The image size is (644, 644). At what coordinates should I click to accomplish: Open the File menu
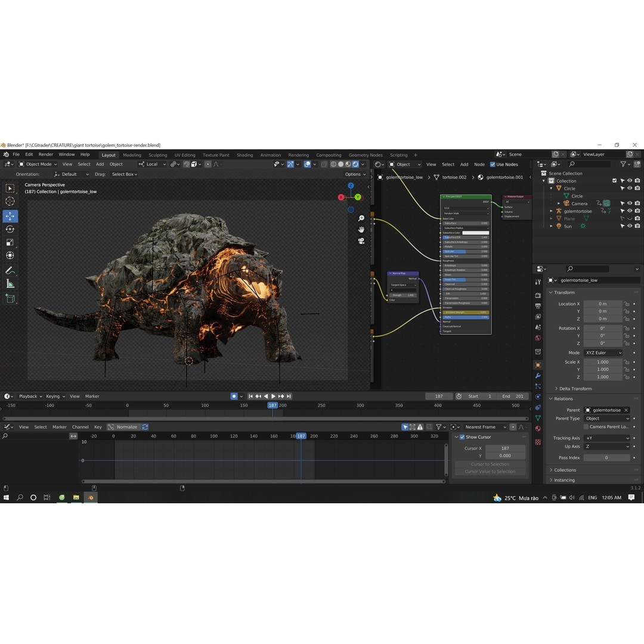pyautogui.click(x=16, y=154)
